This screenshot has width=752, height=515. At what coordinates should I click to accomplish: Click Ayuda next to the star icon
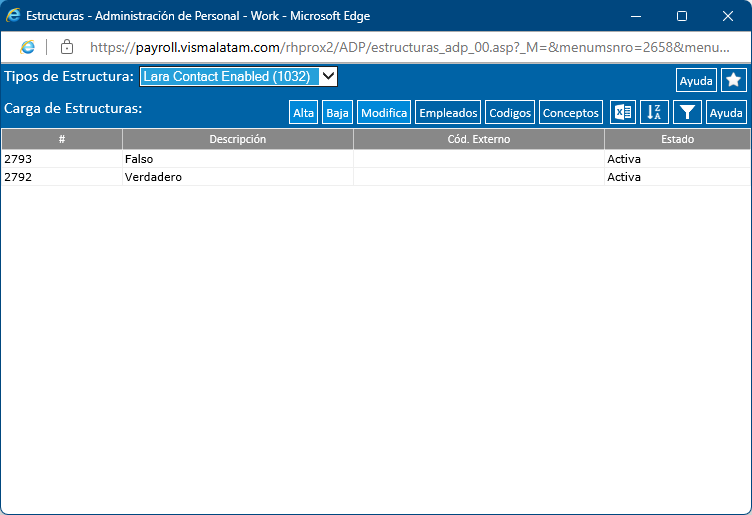coord(696,80)
